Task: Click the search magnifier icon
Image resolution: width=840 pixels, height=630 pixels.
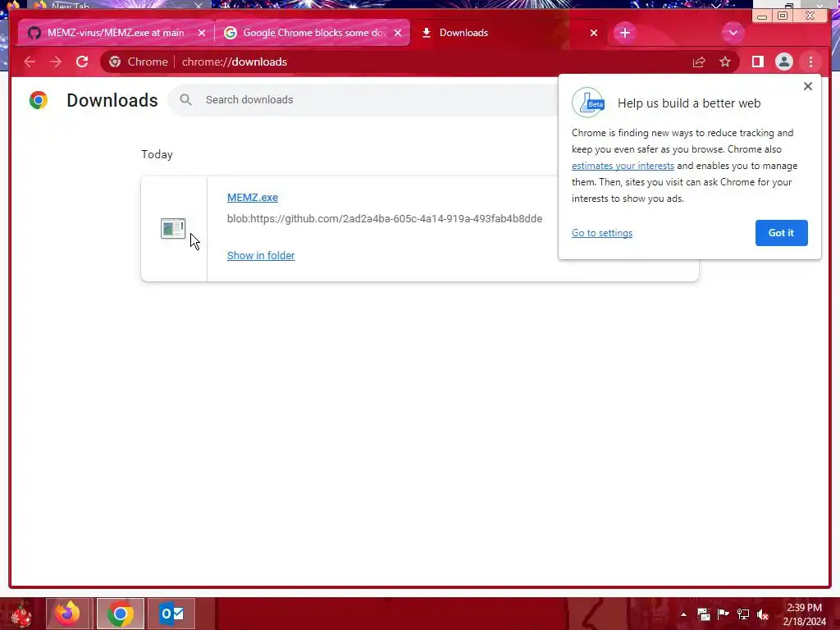Action: pyautogui.click(x=185, y=99)
